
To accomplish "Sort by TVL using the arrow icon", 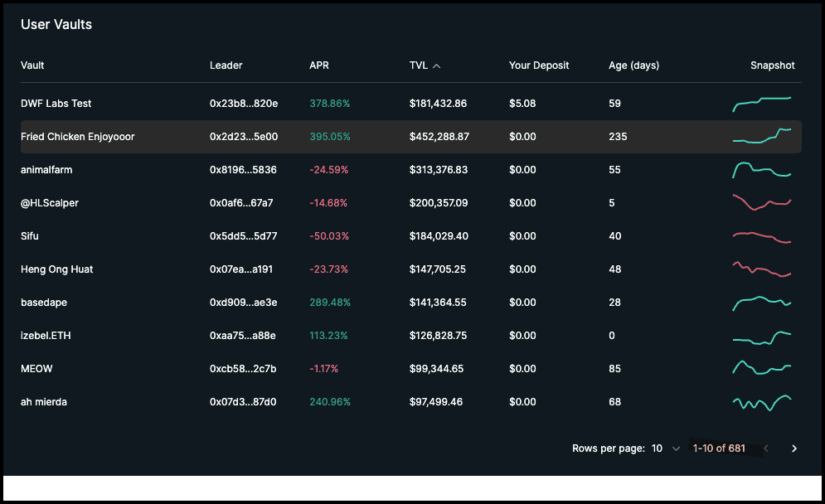I will pyautogui.click(x=436, y=65).
